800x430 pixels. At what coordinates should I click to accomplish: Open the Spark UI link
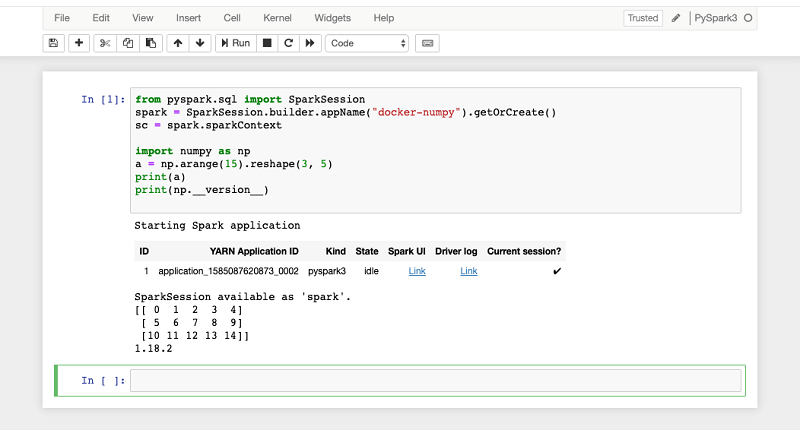pos(417,271)
